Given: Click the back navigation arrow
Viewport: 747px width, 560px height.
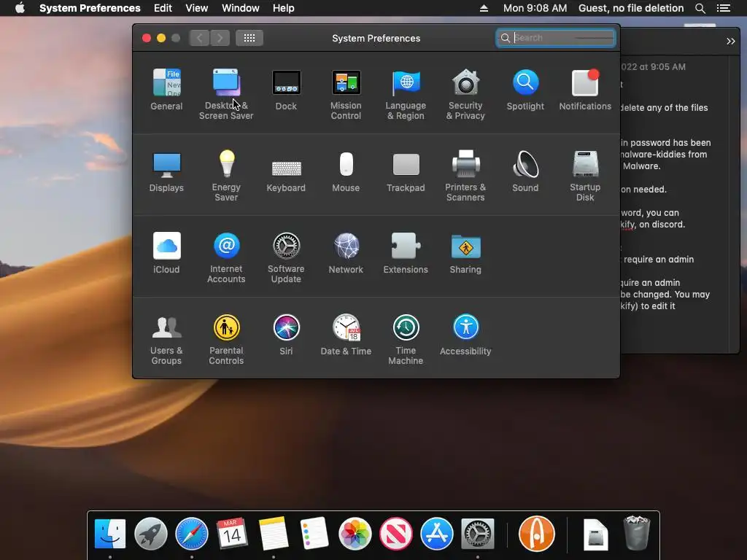Looking at the screenshot, I should tap(199, 38).
